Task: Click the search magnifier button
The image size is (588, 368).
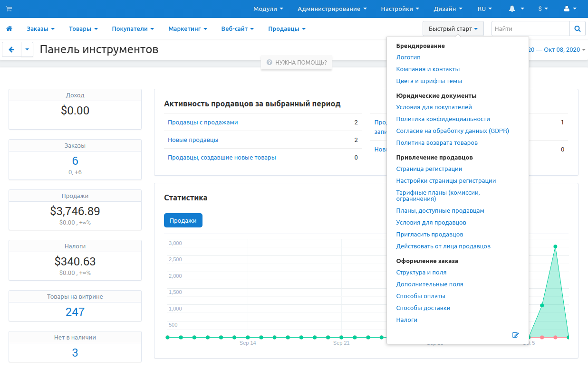Action: 577,29
